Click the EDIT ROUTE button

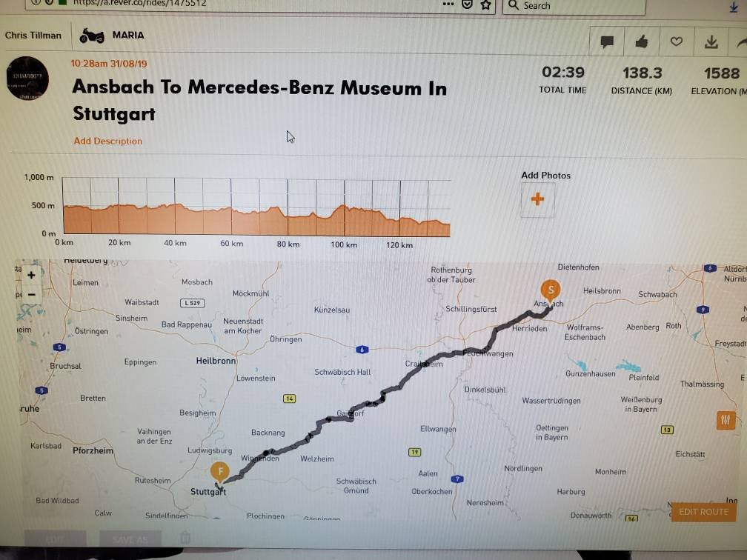click(x=703, y=512)
